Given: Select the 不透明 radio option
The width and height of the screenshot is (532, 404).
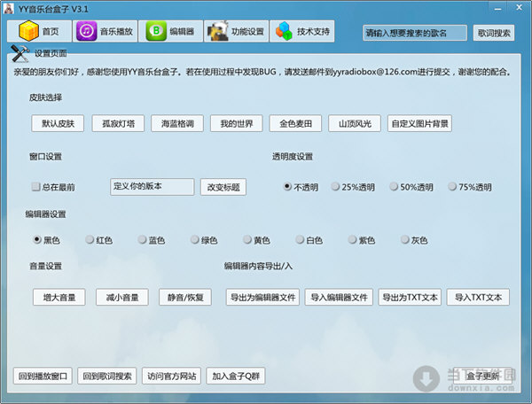Looking at the screenshot, I should (x=301, y=187).
